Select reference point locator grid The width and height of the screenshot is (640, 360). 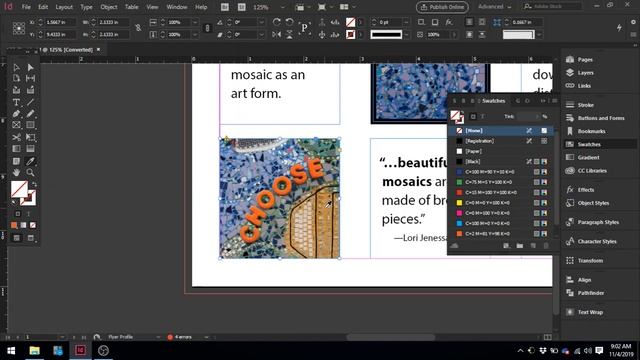[19, 28]
